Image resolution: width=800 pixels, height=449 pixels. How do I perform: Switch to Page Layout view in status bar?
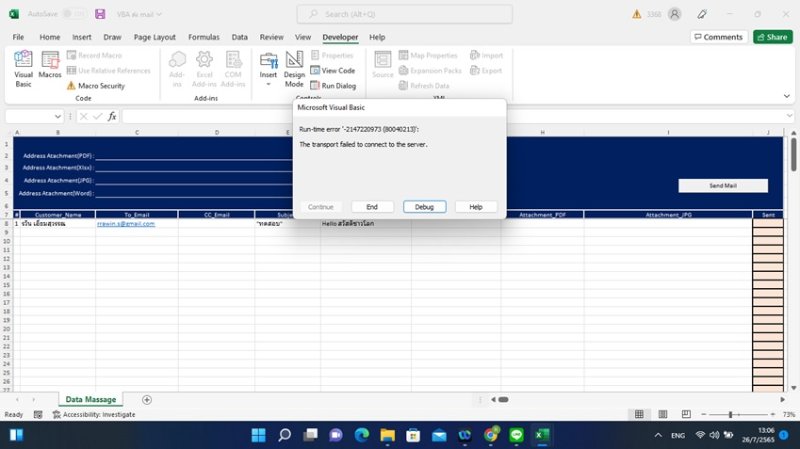click(x=661, y=414)
